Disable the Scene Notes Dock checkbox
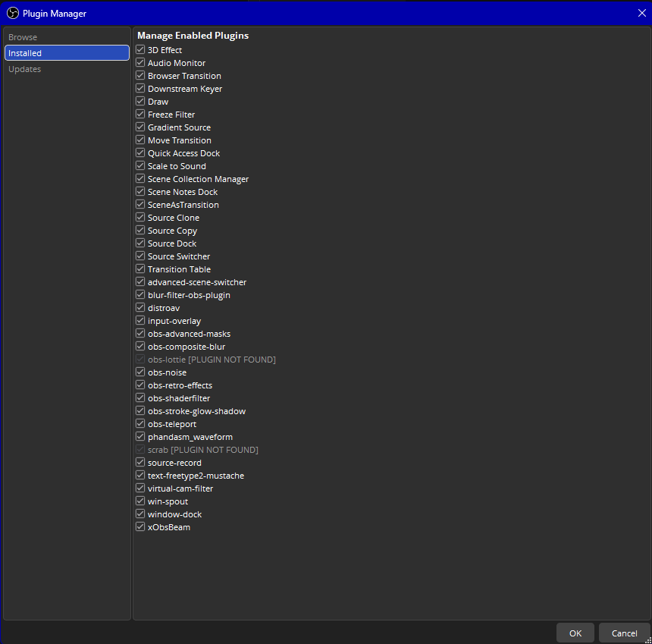The image size is (652, 644). pos(140,192)
